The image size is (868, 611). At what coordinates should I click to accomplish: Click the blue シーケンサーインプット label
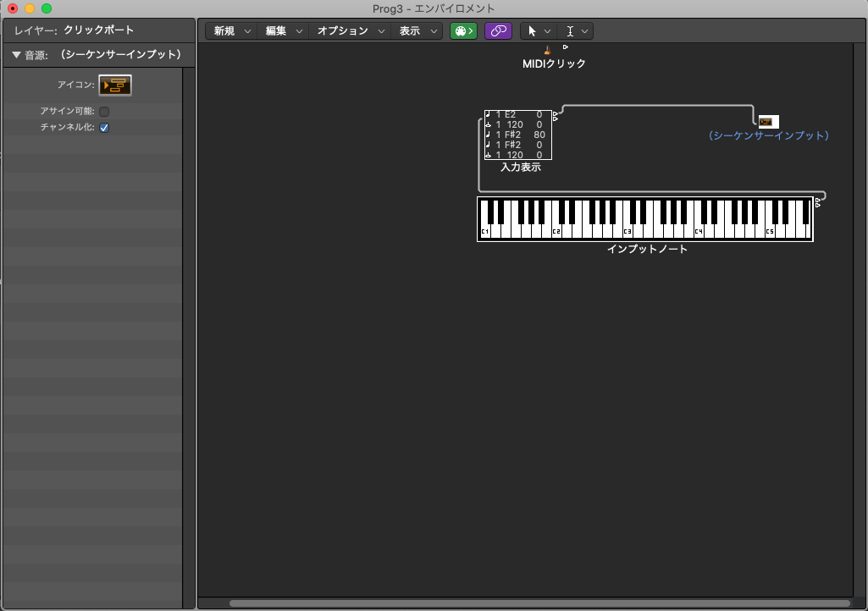768,135
